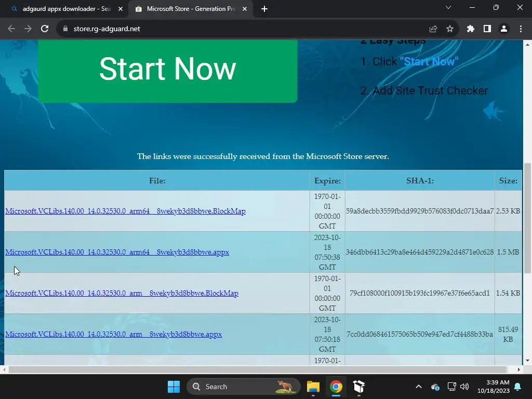Open the Extensions puzzle icon
The width and height of the screenshot is (532, 399).
471,29
